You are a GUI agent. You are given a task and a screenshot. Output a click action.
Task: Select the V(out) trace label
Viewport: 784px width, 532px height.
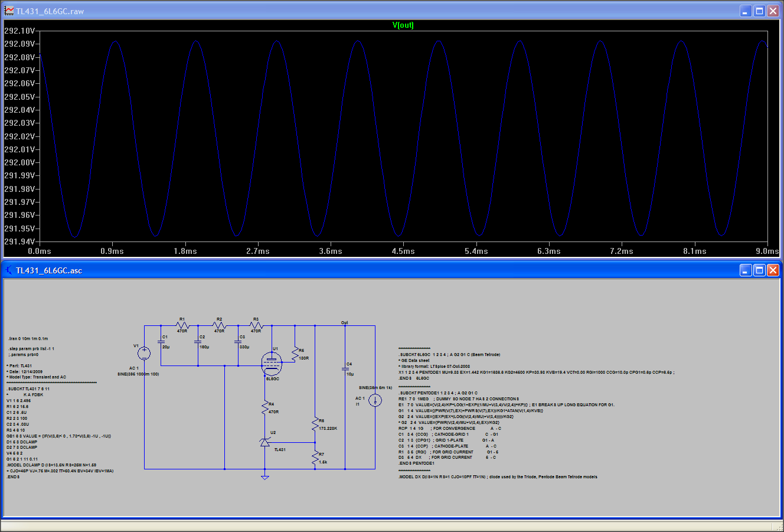(x=403, y=25)
